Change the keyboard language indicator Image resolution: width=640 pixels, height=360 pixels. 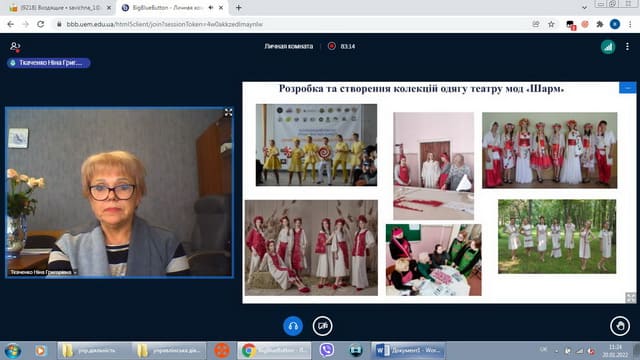pyautogui.click(x=543, y=349)
